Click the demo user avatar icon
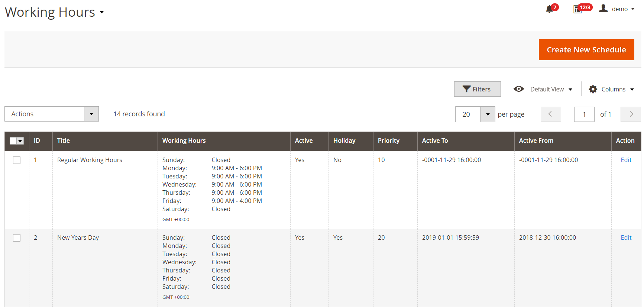The height and width of the screenshot is (307, 644). click(x=603, y=9)
